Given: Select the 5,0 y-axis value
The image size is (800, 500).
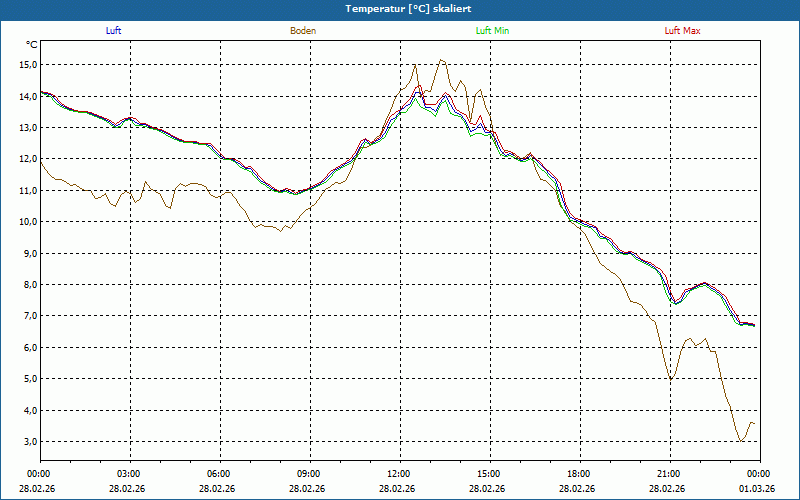Looking at the screenshot, I should click(30, 379).
